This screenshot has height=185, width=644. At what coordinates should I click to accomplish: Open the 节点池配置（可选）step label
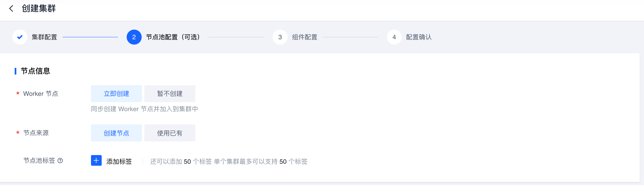(173, 37)
